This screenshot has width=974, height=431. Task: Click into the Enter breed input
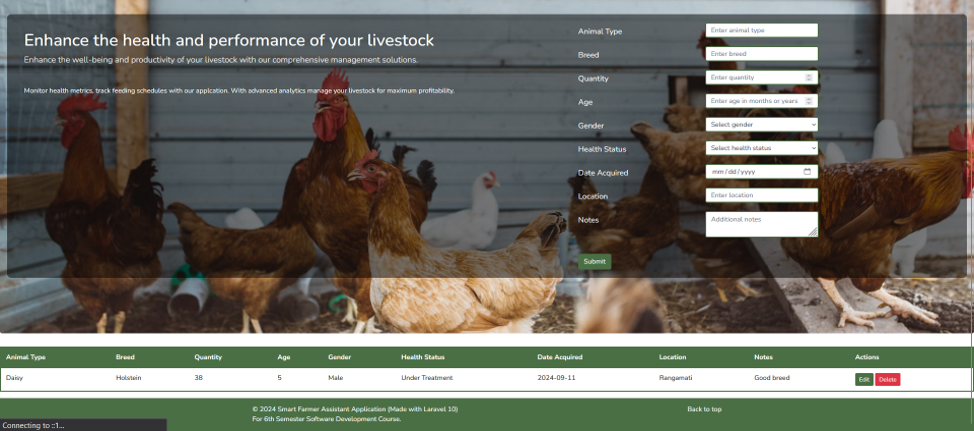[x=761, y=54]
